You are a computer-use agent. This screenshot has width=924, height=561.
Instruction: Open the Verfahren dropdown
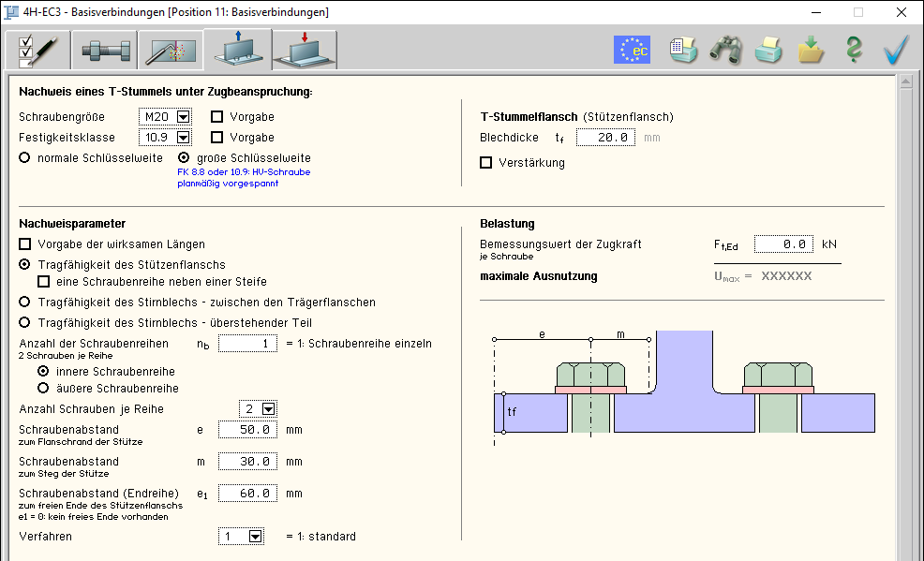pyautogui.click(x=255, y=537)
